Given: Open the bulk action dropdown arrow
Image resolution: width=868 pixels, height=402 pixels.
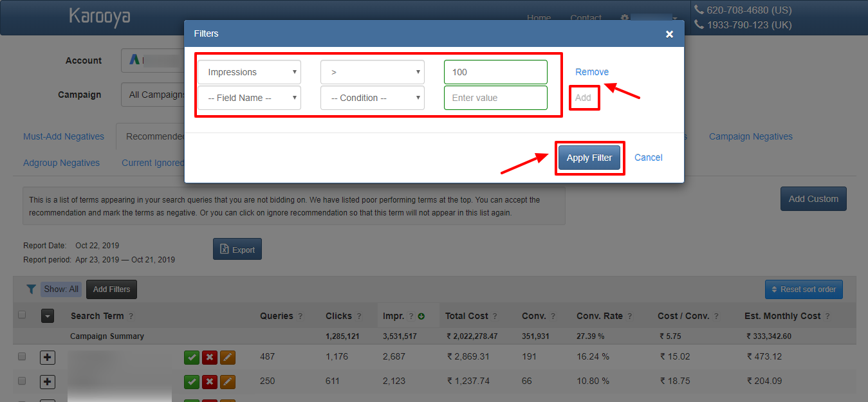Looking at the screenshot, I should (x=48, y=316).
